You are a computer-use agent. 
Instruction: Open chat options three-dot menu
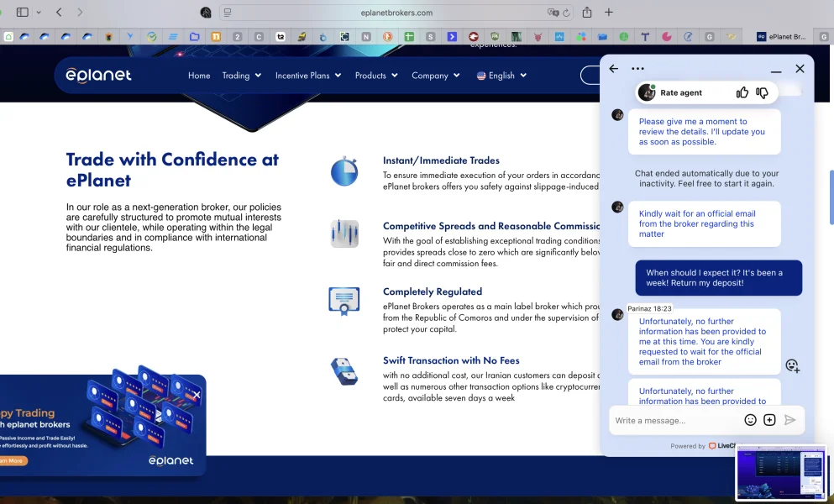pos(637,69)
